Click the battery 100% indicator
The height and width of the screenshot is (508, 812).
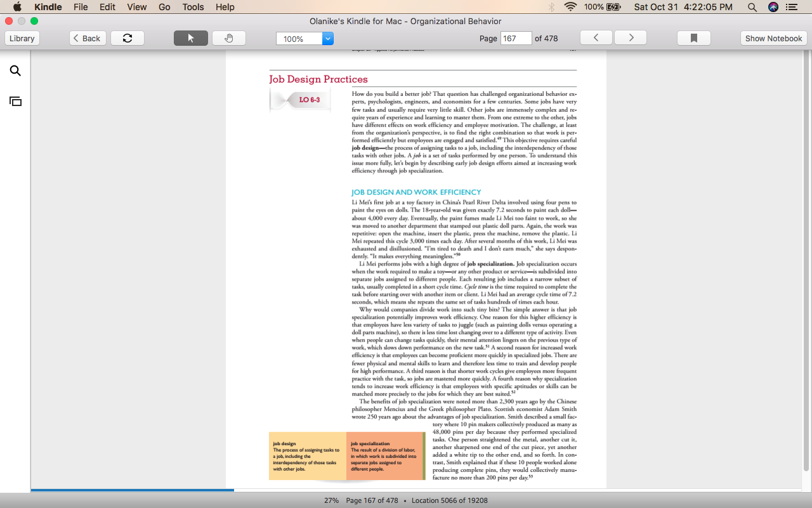[x=603, y=7]
